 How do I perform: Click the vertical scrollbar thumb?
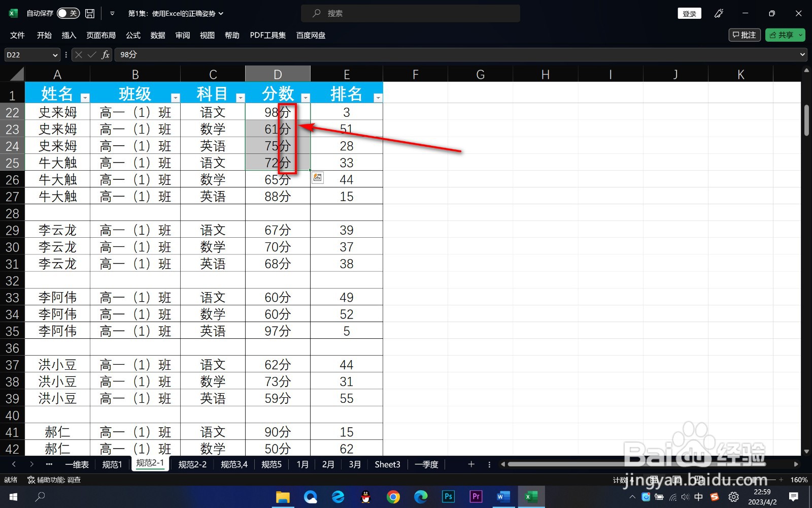(x=806, y=120)
